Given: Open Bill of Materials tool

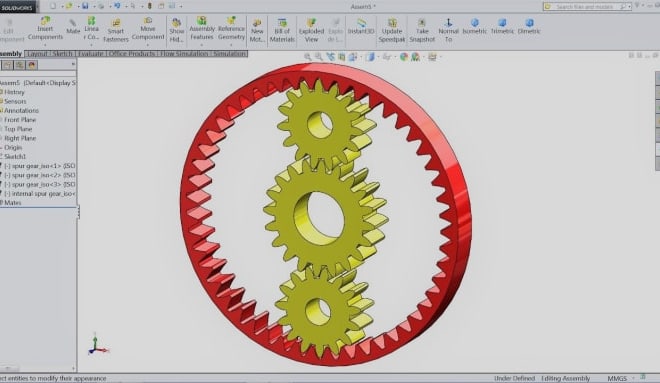Looking at the screenshot, I should coord(282,30).
